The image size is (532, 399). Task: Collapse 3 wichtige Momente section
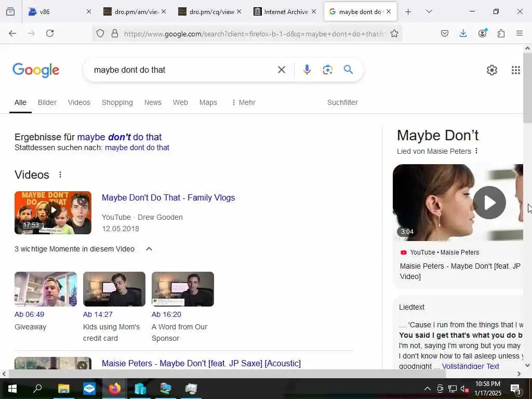(149, 249)
